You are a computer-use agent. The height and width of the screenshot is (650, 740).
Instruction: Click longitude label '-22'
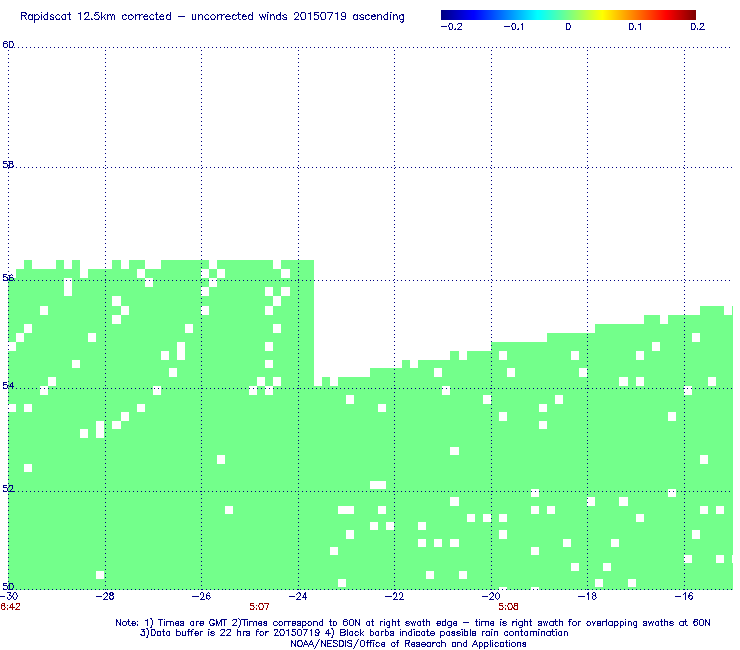click(x=395, y=597)
